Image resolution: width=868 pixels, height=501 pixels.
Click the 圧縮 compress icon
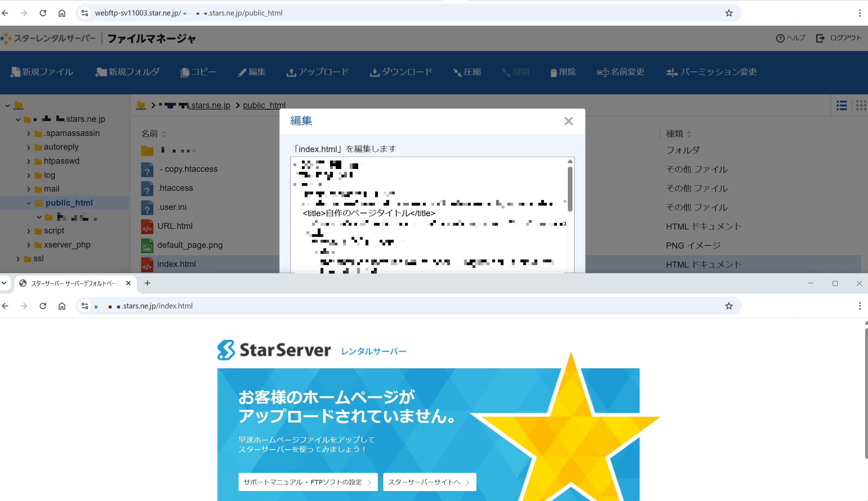click(x=457, y=73)
